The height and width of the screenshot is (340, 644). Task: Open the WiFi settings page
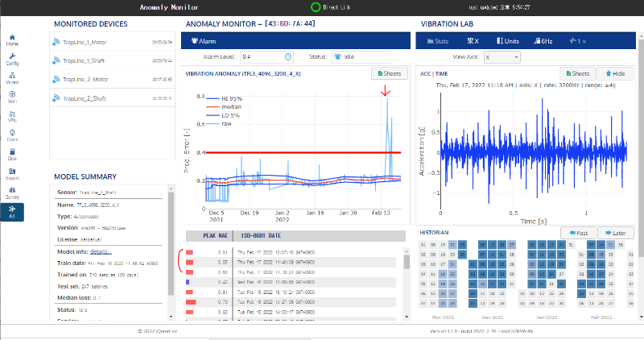(x=12, y=97)
